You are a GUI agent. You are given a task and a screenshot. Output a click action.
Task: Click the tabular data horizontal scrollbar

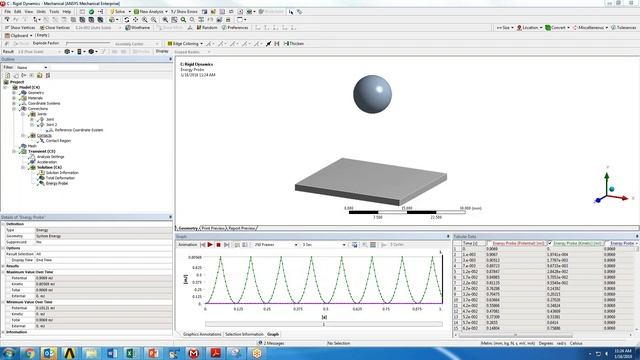point(516,335)
